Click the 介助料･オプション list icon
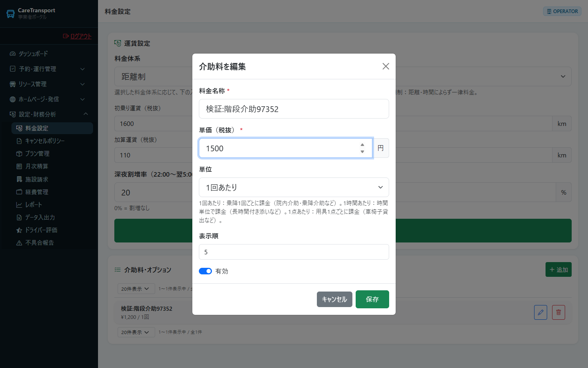 click(118, 269)
